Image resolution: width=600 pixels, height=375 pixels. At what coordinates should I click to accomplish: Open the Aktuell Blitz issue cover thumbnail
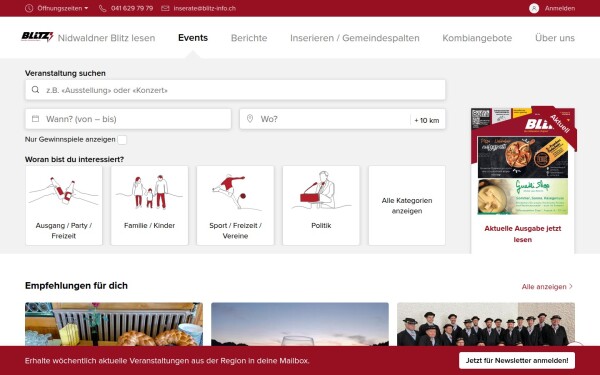(523, 162)
